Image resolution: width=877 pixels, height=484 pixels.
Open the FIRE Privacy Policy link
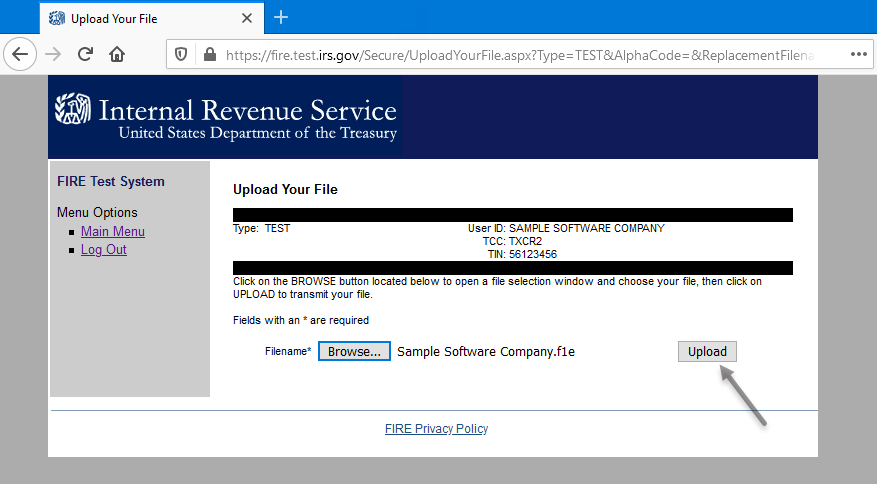pyautogui.click(x=436, y=429)
